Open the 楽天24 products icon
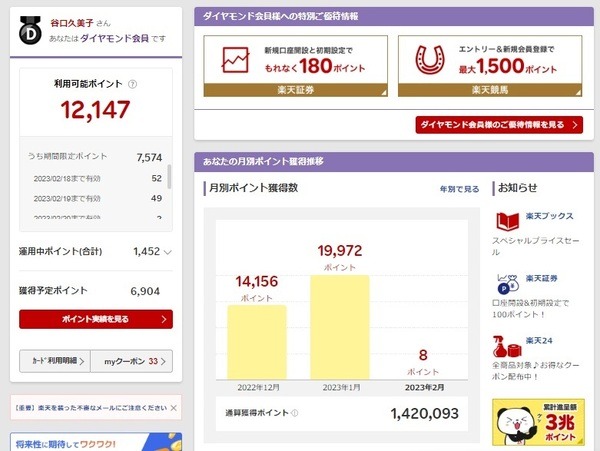 pyautogui.click(x=507, y=347)
